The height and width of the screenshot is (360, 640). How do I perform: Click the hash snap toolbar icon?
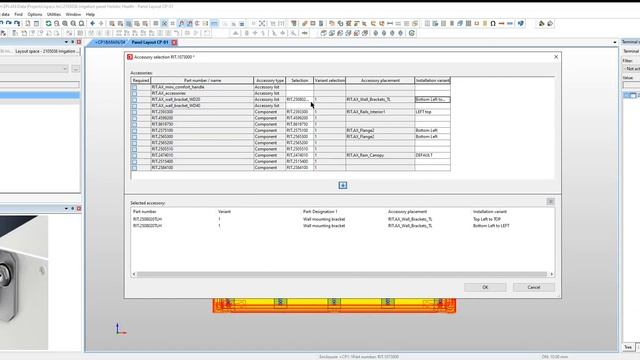pyautogui.click(x=173, y=24)
